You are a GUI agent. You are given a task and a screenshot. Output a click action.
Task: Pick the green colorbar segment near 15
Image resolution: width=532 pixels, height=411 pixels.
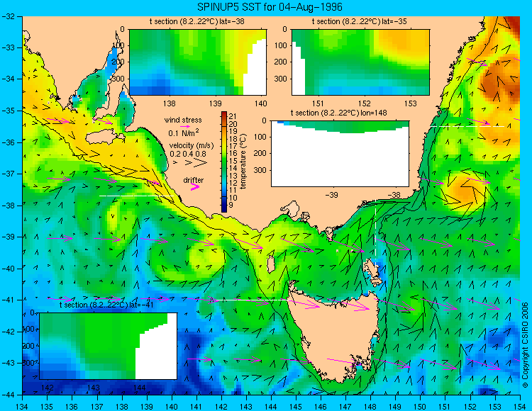(x=224, y=160)
